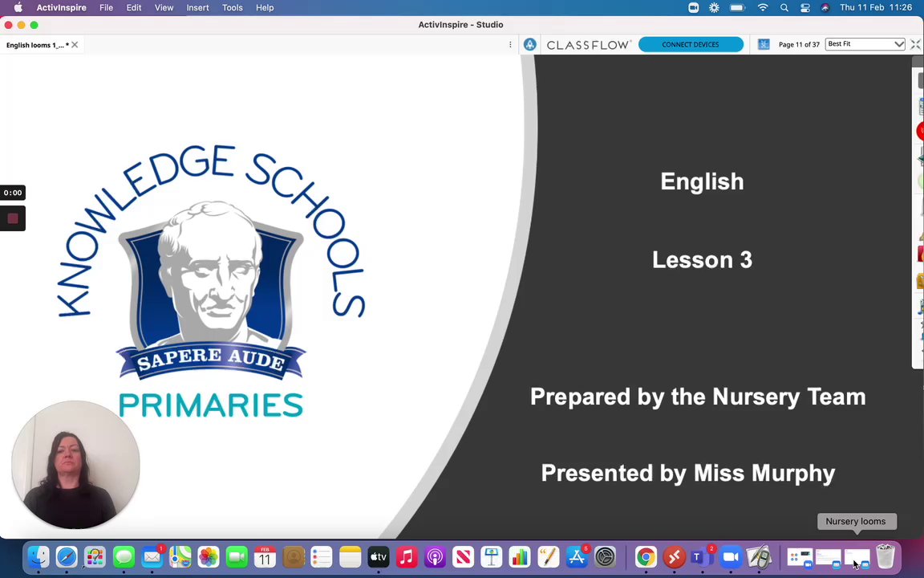The width and height of the screenshot is (924, 578).
Task: Open the ActivInspire application menu
Action: [x=61, y=8]
